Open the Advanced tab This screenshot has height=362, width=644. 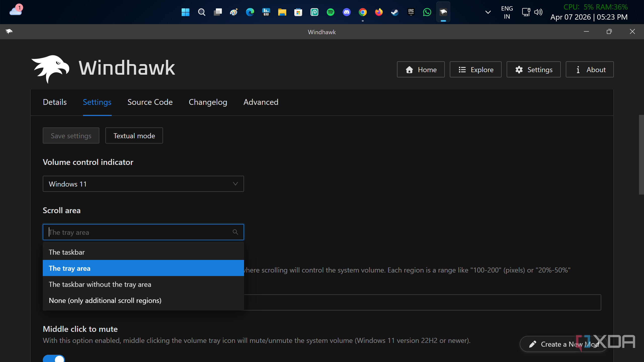tap(261, 102)
